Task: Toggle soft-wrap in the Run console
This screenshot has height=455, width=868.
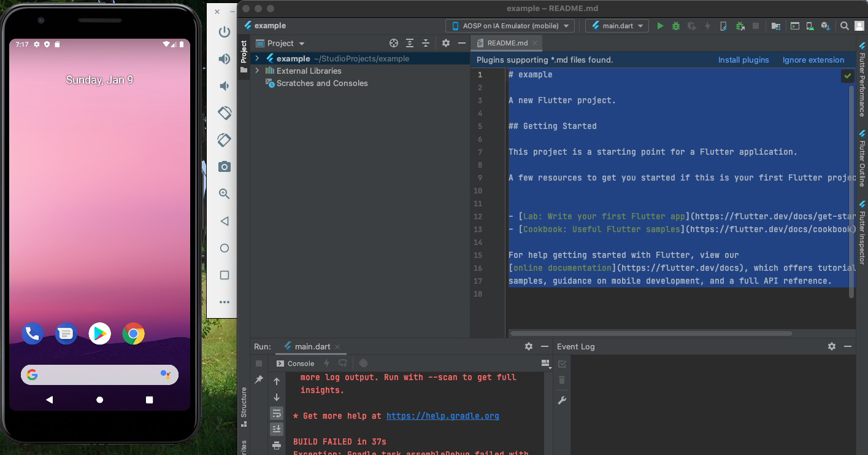Action: point(277,413)
